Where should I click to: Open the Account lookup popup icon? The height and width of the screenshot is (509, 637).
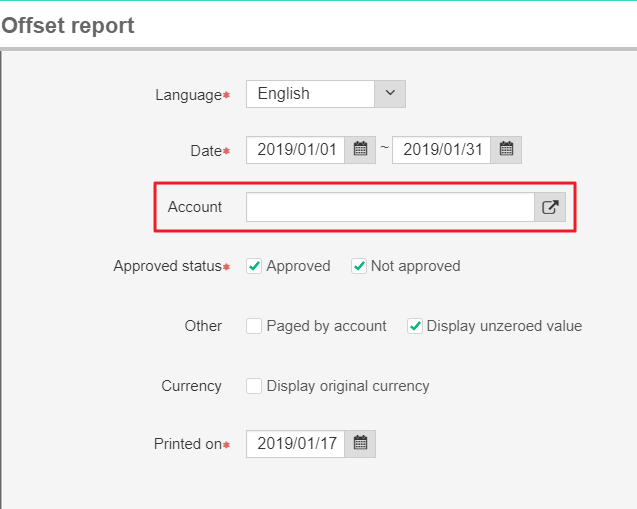[x=550, y=207]
